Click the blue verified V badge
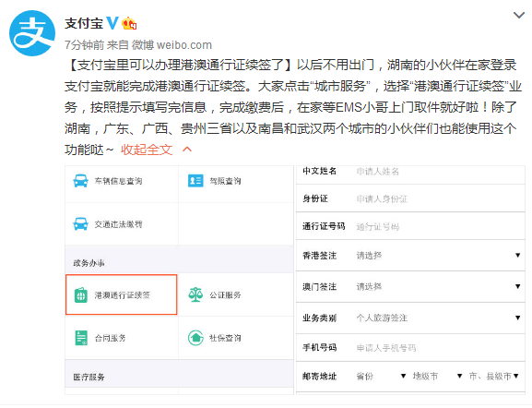 (112, 23)
